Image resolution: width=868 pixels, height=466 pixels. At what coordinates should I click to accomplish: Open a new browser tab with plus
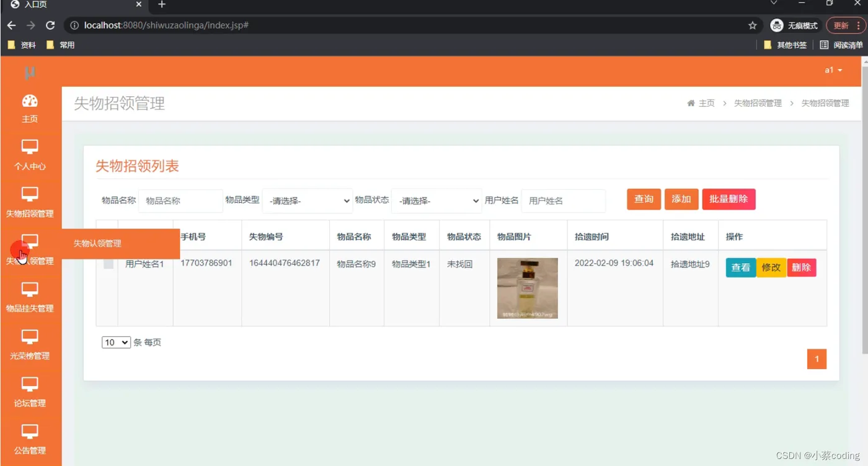coord(162,5)
